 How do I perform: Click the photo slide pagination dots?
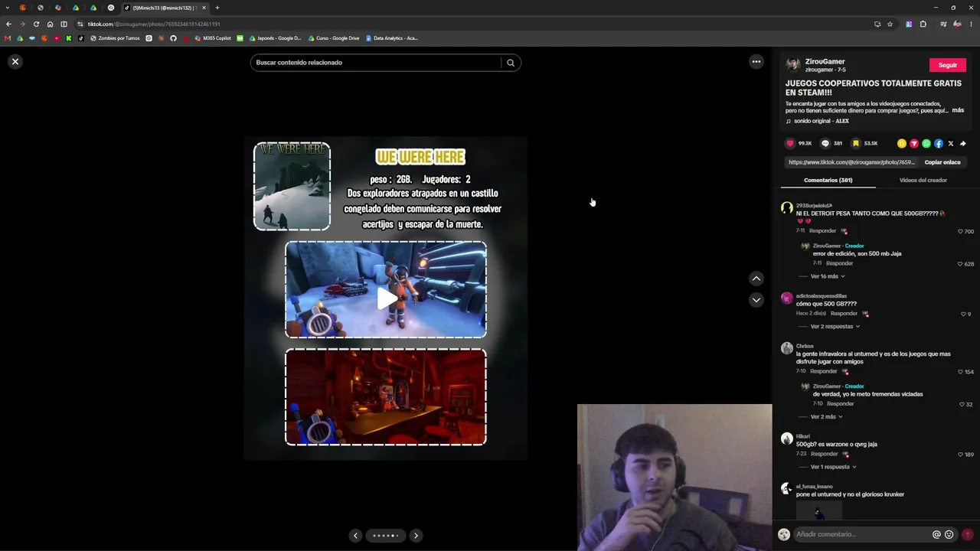pos(385,536)
